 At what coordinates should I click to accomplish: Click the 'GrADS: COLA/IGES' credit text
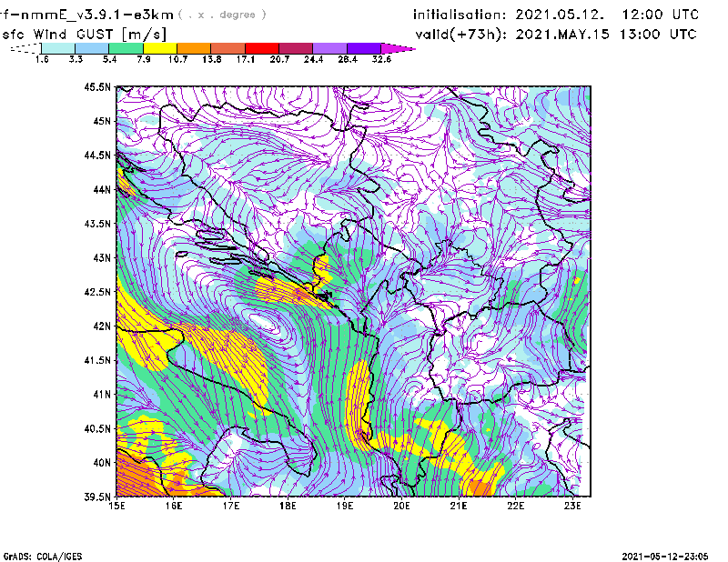click(43, 557)
